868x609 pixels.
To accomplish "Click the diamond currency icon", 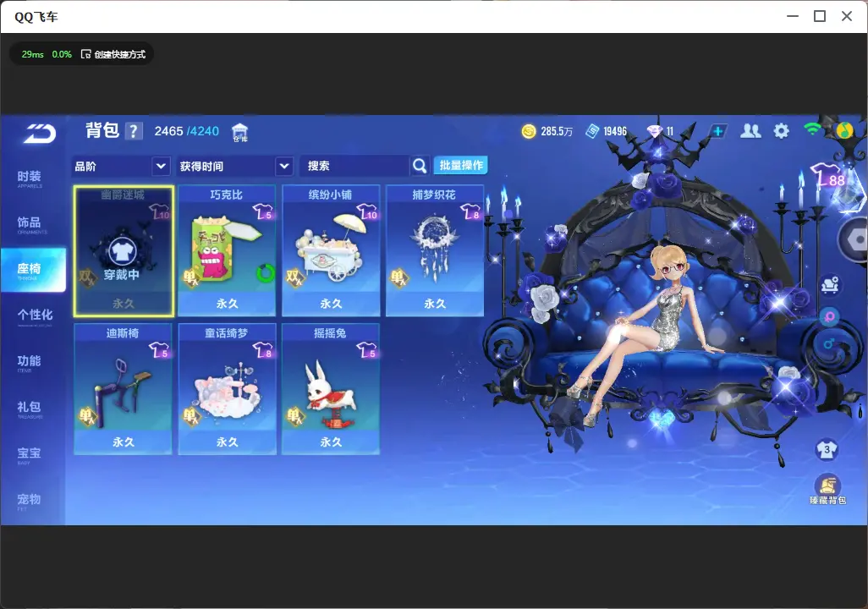I will coord(655,131).
